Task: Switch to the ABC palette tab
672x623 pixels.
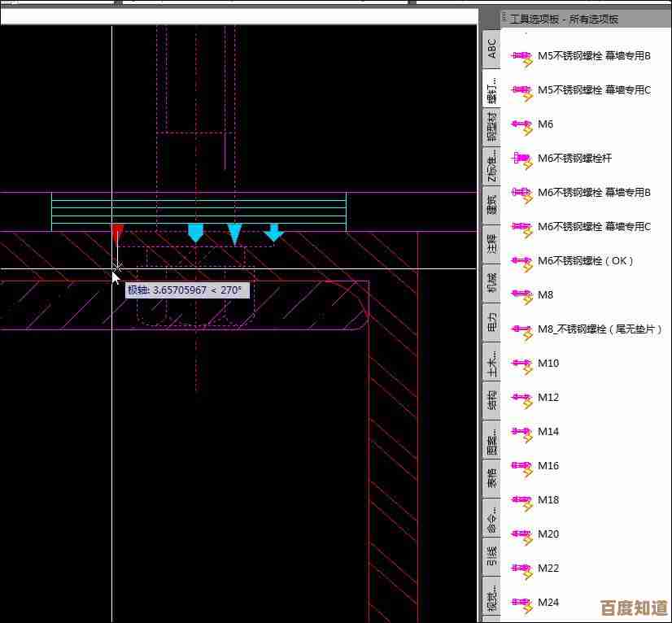Action: (491, 49)
